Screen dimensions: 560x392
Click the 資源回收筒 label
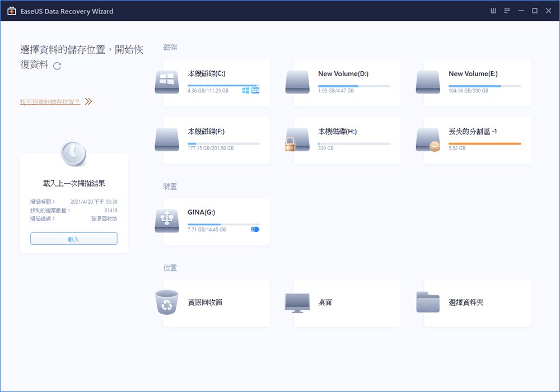tap(205, 302)
